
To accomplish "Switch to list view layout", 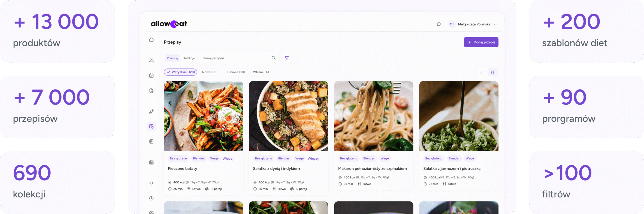I will 481,72.
